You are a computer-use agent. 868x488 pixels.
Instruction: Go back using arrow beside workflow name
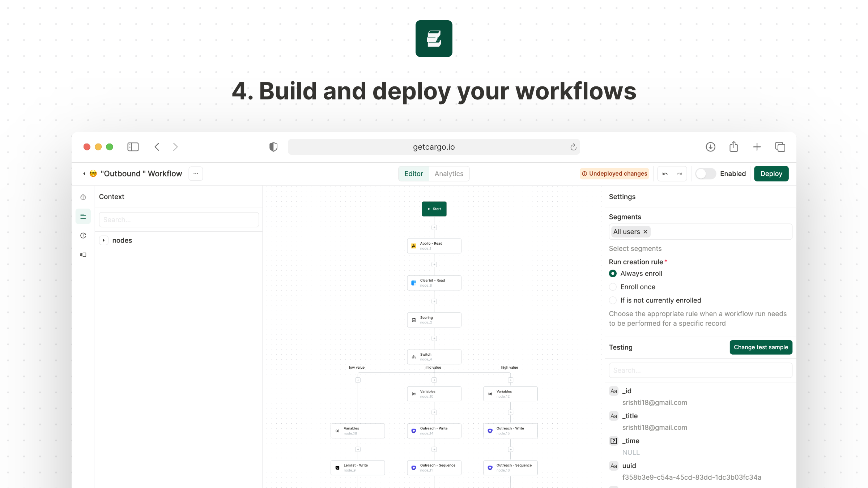[84, 174]
